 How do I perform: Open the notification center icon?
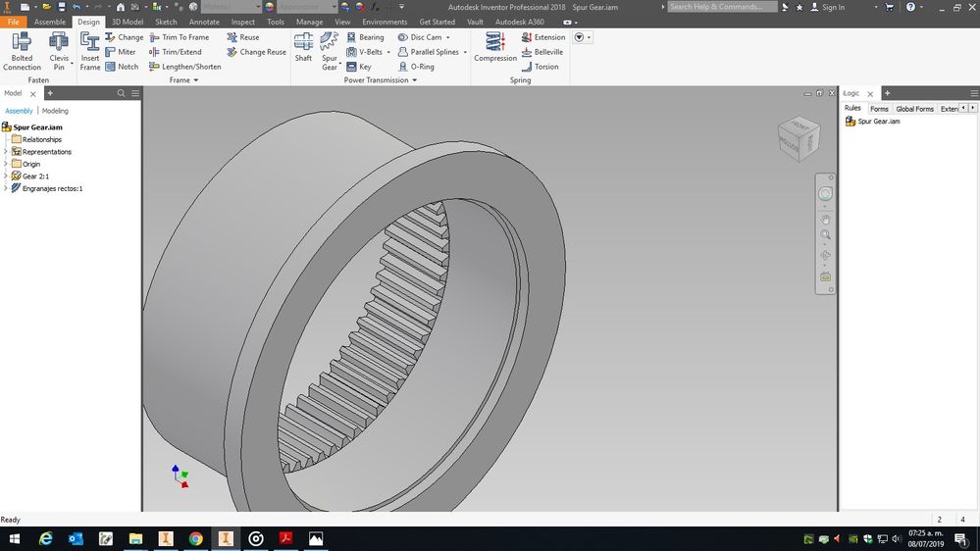962,539
